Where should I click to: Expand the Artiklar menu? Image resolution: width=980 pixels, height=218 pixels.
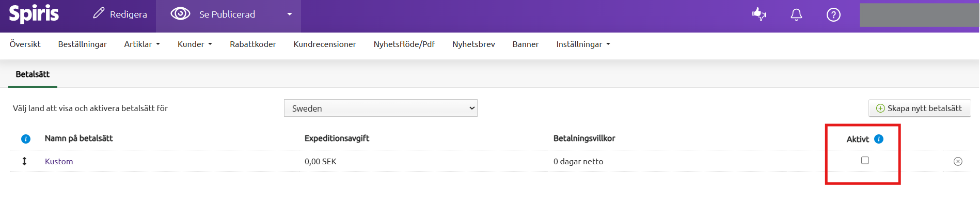(142, 44)
